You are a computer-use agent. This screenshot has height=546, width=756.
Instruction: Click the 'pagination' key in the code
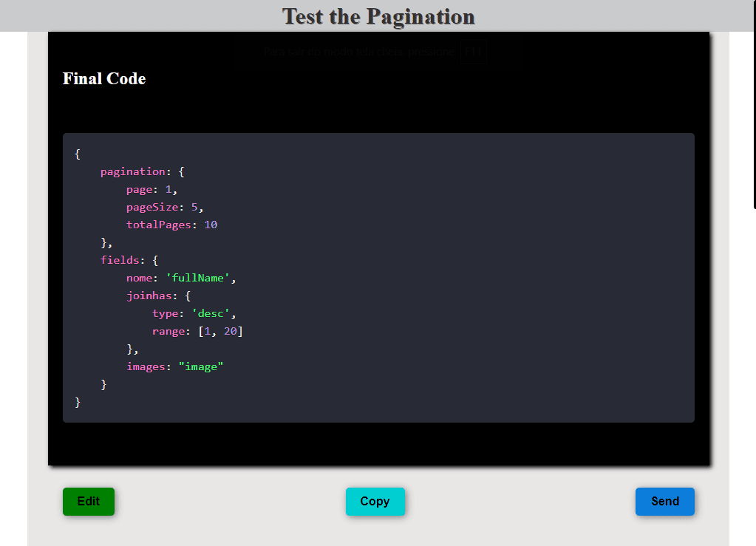(133, 172)
